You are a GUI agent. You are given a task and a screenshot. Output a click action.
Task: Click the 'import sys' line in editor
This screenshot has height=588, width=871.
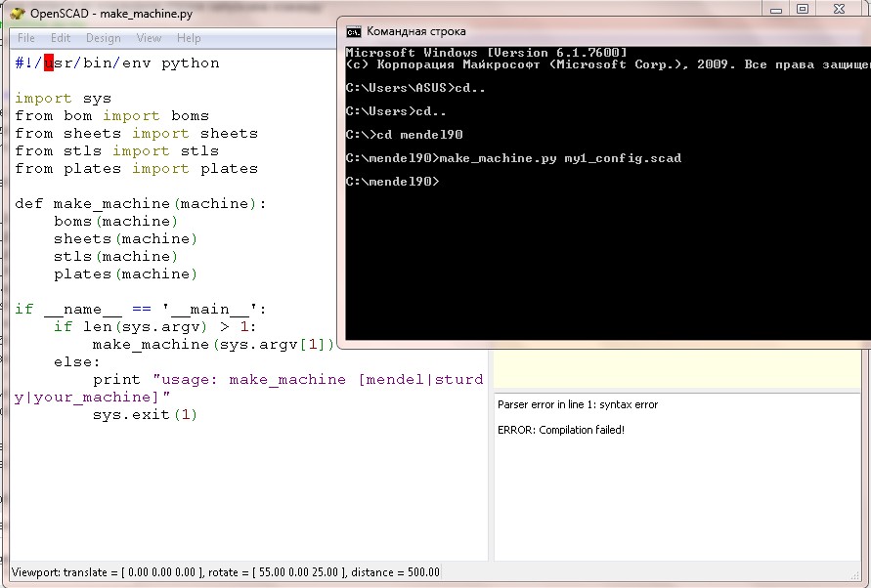point(63,99)
